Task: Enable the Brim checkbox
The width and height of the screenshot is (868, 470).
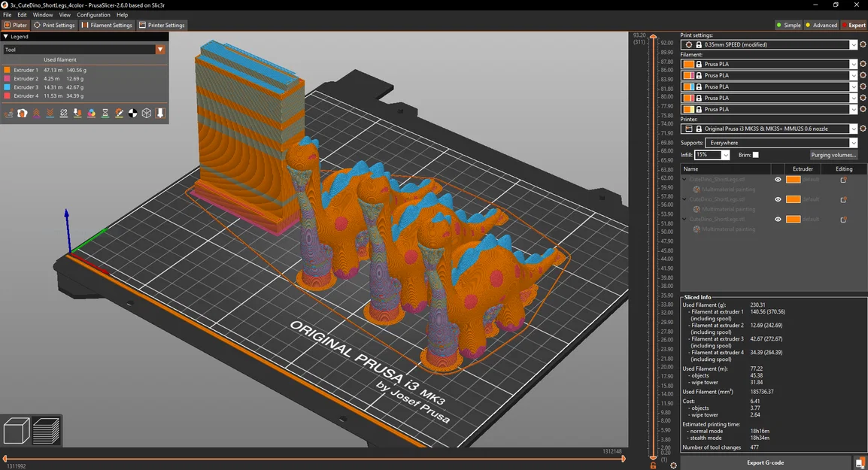Action: point(756,155)
